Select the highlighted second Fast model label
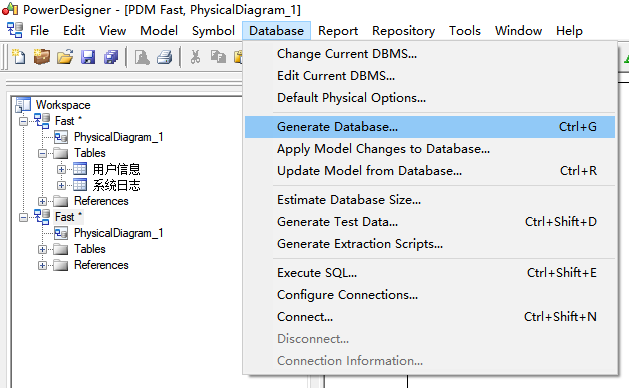Image resolution: width=629 pixels, height=388 pixels. click(68, 217)
